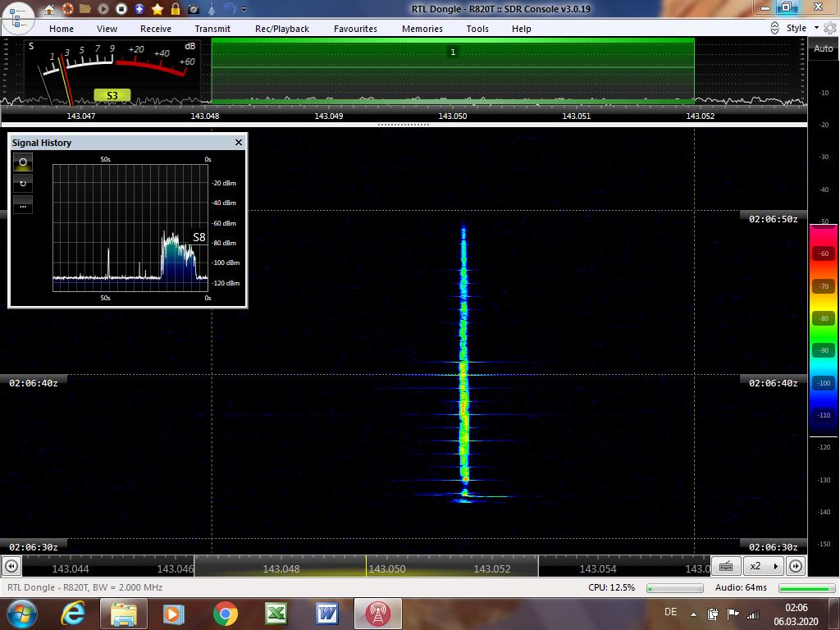Open Signal History more options ellipsis
Screen dimensions: 840x630
[x=23, y=204]
